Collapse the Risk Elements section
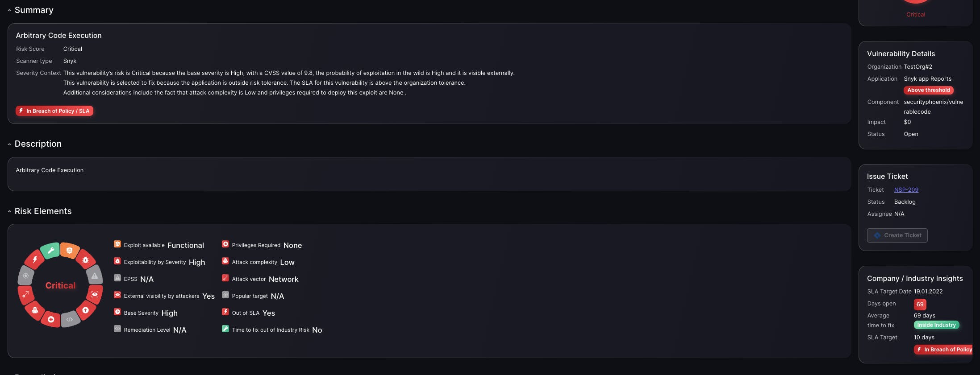Viewport: 980px width, 375px height. [9, 211]
